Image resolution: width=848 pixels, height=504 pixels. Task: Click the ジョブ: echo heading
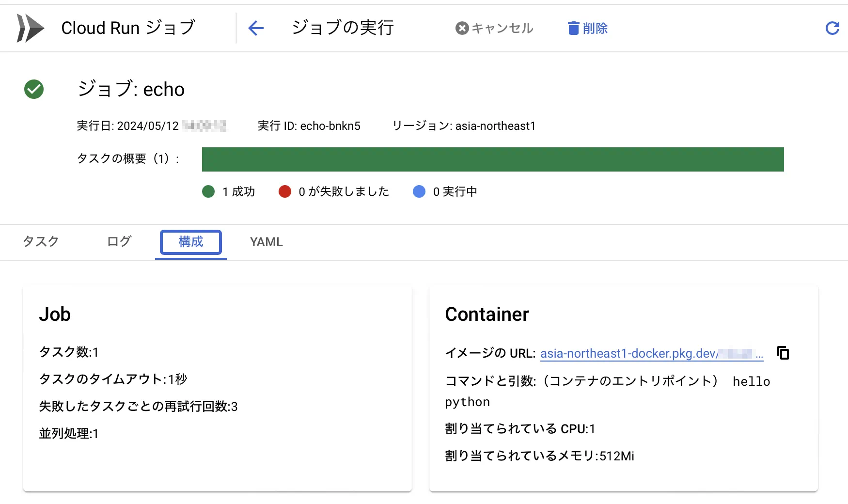tap(131, 89)
